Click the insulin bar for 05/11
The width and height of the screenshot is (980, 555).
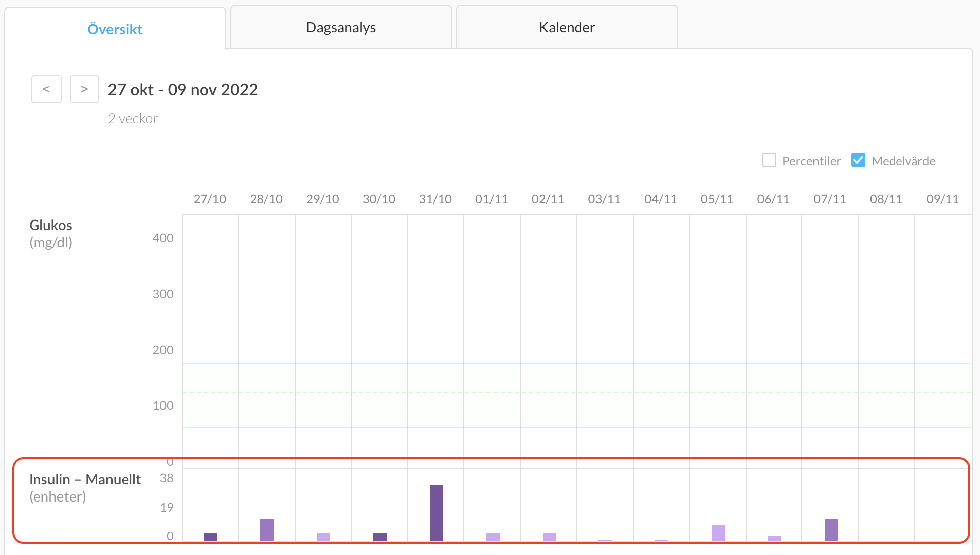pos(718,533)
